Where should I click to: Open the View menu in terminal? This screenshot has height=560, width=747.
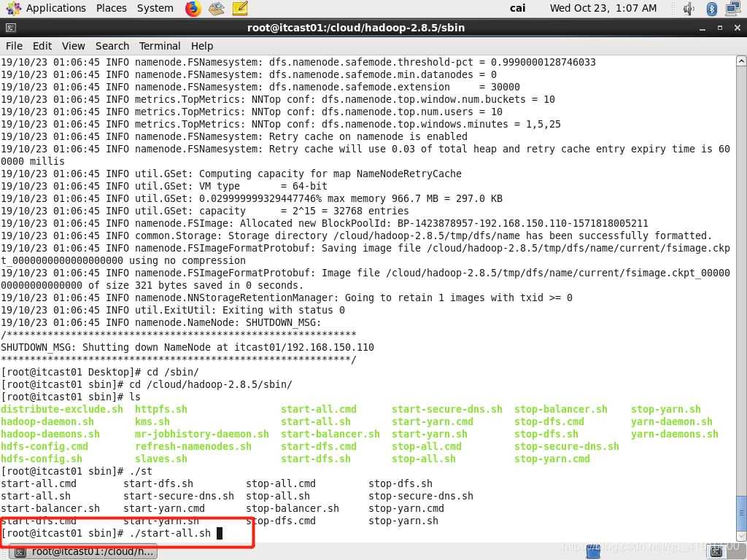pyautogui.click(x=73, y=45)
